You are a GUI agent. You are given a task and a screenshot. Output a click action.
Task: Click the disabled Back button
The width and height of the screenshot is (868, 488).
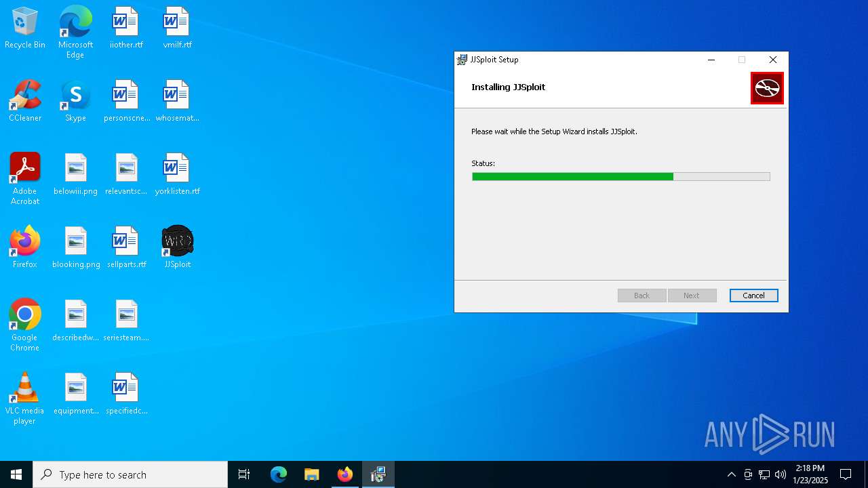[642, 296]
